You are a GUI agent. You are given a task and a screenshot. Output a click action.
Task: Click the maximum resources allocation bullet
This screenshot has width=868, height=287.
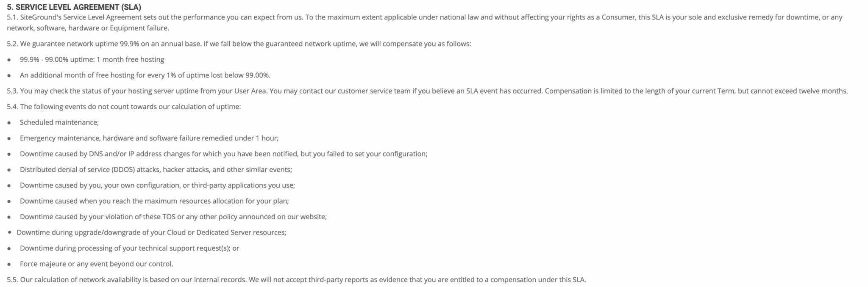coord(154,201)
